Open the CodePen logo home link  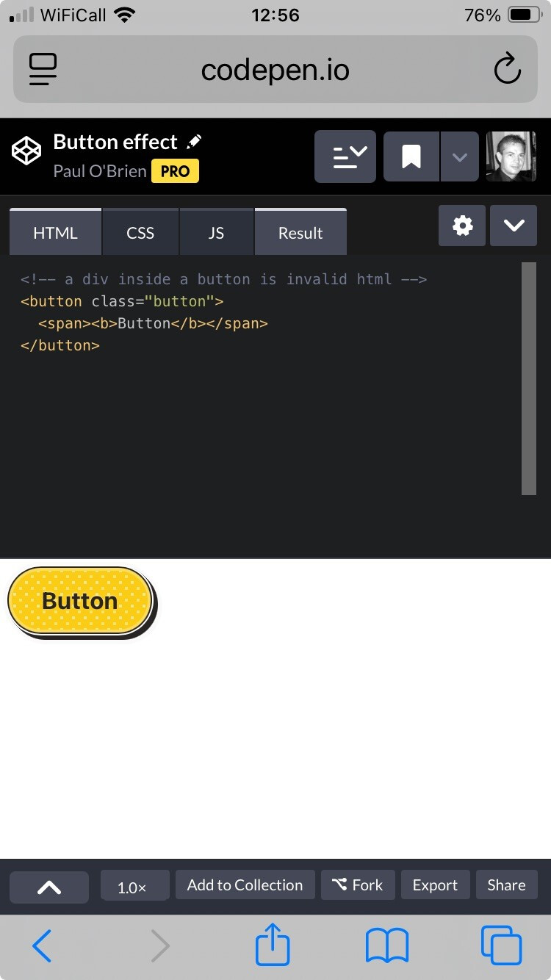(x=26, y=151)
